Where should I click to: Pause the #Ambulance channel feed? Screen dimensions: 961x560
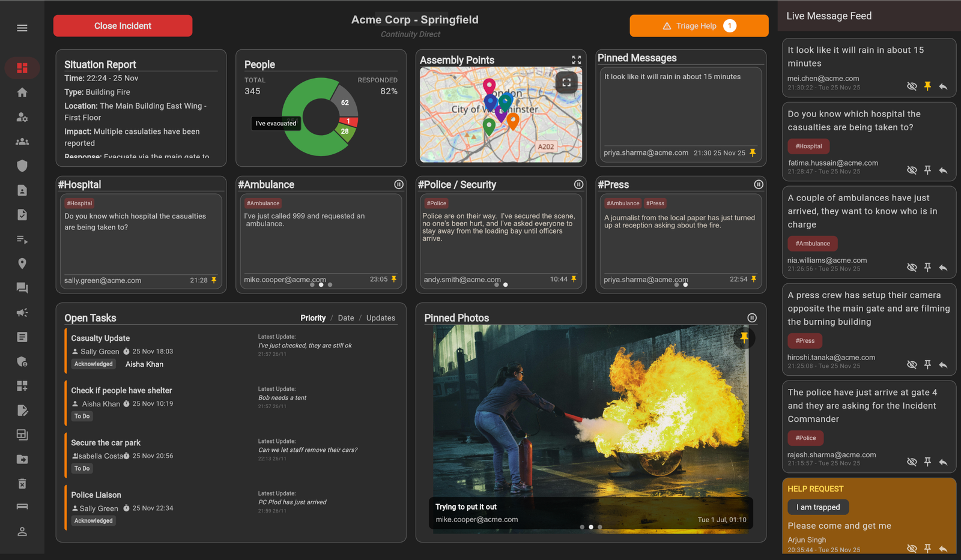399,184
